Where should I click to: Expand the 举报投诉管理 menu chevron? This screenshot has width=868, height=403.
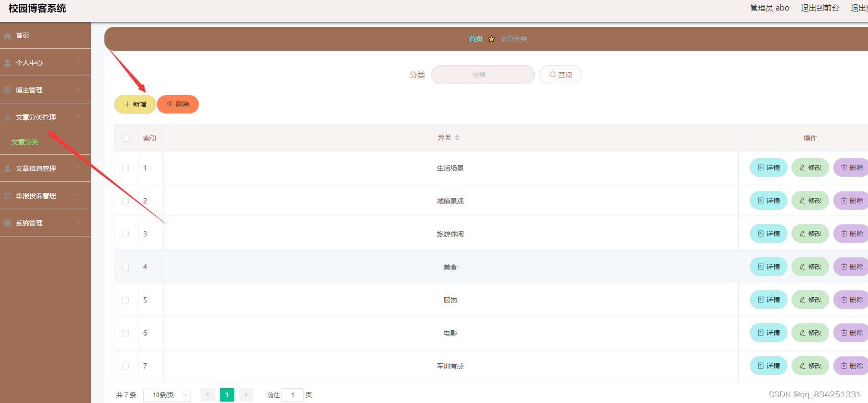click(x=79, y=195)
